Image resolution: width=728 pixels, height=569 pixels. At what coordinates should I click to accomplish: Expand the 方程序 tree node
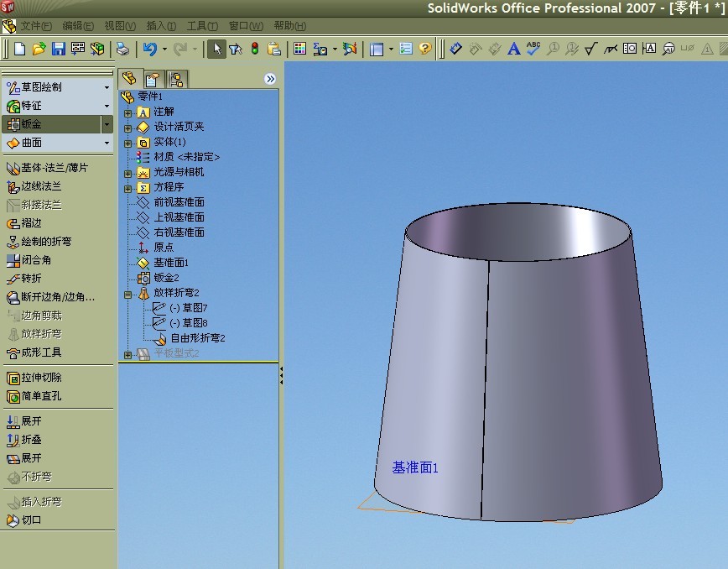pyautogui.click(x=127, y=189)
